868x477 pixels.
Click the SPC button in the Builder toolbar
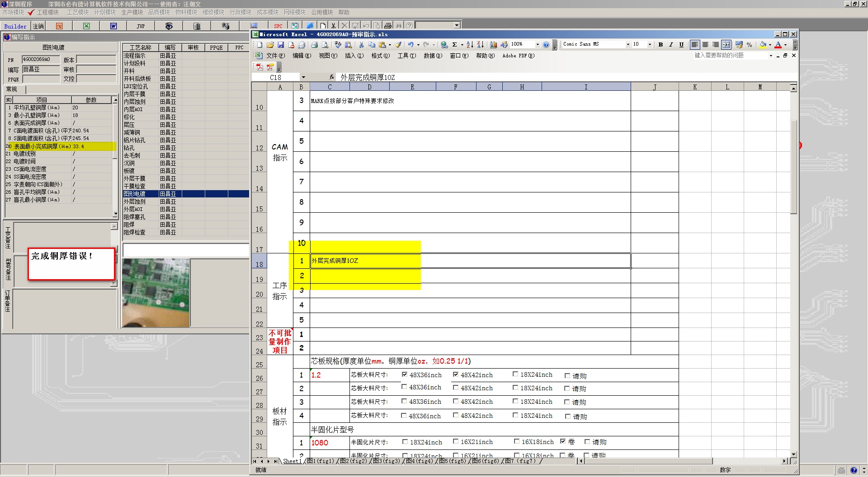(x=278, y=26)
